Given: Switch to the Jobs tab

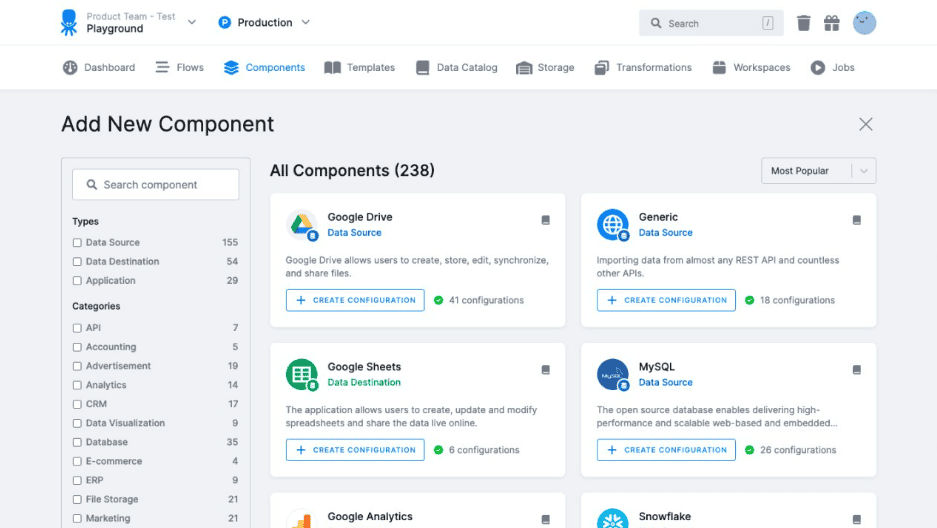Looking at the screenshot, I should pyautogui.click(x=832, y=67).
